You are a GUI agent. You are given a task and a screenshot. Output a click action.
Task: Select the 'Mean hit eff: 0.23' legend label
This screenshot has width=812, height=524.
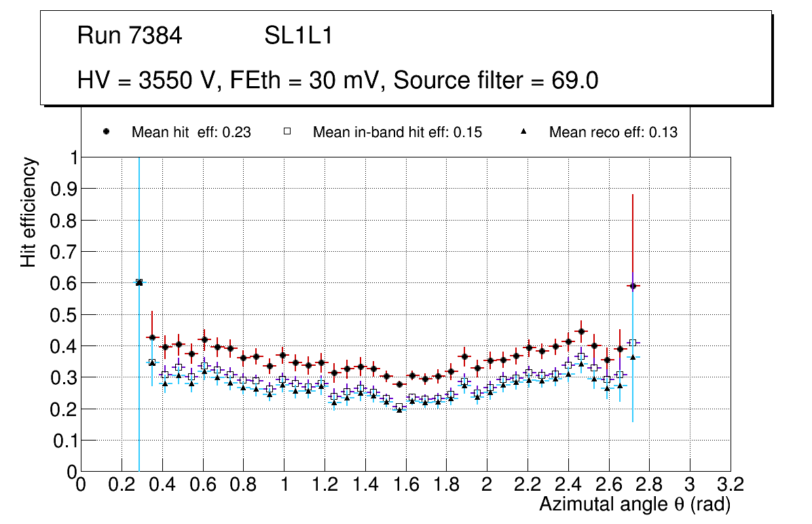[191, 132]
